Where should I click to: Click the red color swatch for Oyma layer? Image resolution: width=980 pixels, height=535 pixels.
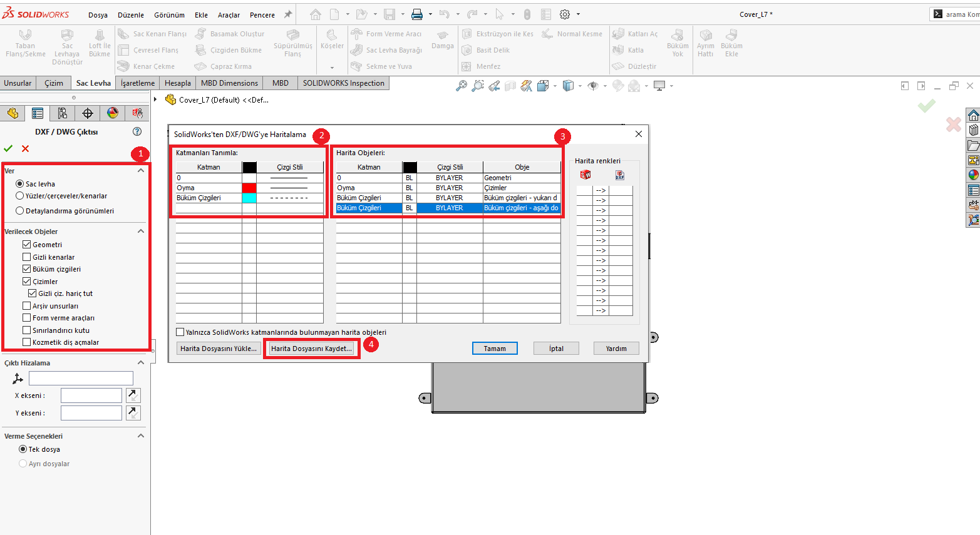click(x=249, y=188)
